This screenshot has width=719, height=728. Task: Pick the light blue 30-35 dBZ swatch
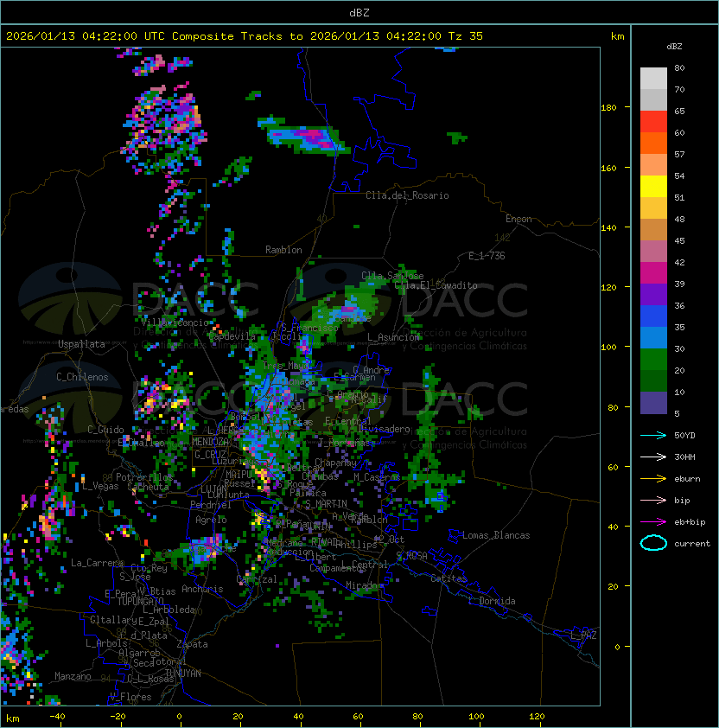click(653, 337)
